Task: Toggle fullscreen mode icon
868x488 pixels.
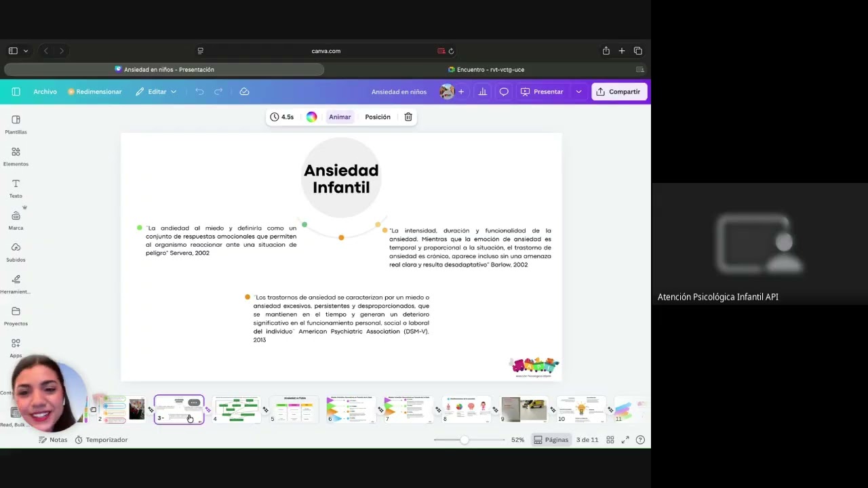Action: (625, 440)
